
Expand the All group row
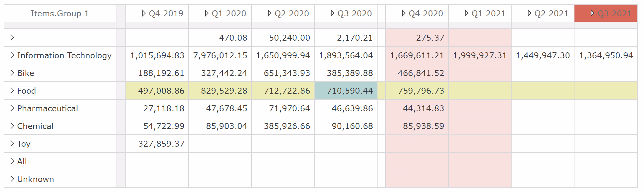[x=12, y=161]
